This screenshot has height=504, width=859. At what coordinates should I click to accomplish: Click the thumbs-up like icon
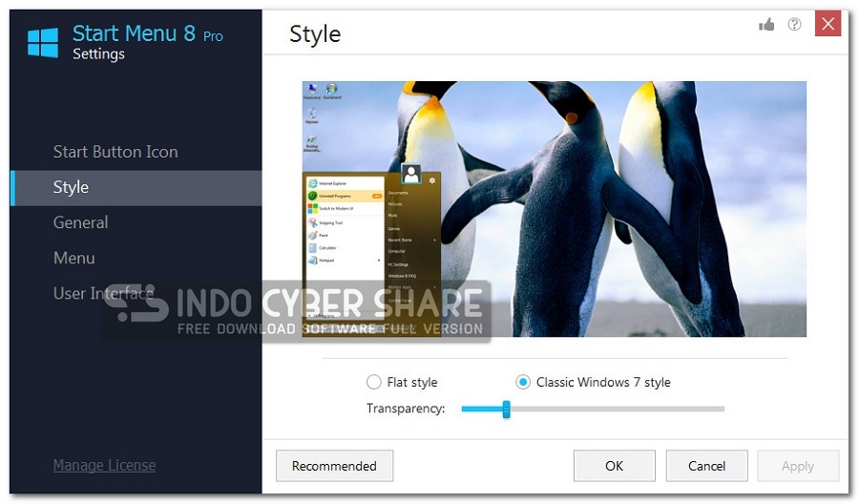click(766, 25)
